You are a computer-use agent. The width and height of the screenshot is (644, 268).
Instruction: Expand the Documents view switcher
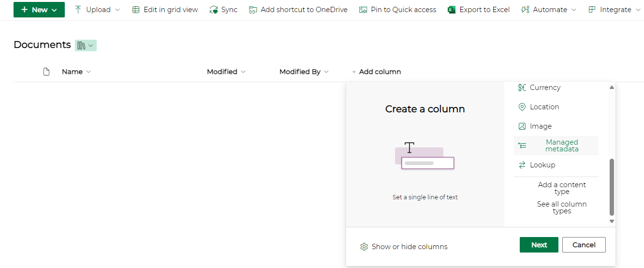click(86, 45)
